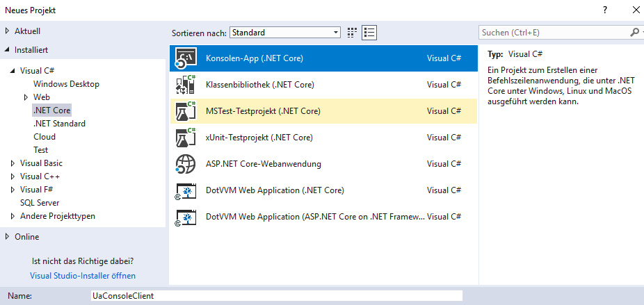Expand the Visual Basic node
Image resolution: width=644 pixels, height=305 pixels.
[13, 163]
